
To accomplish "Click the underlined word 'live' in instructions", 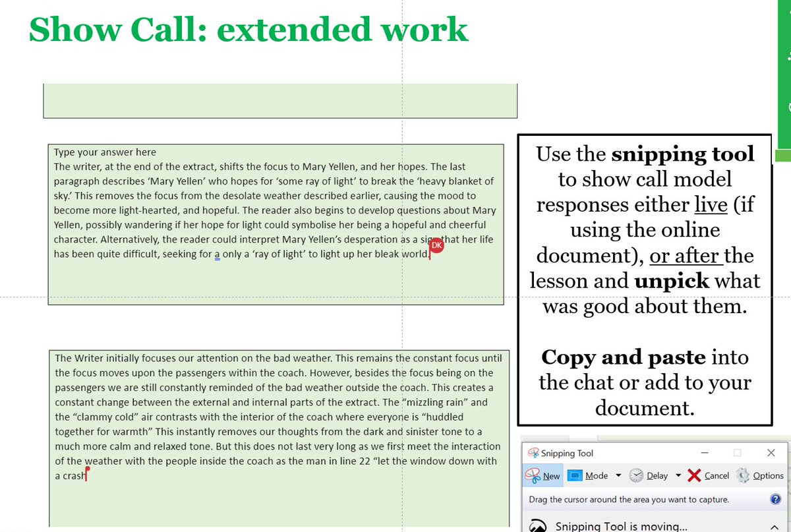I will 711,204.
